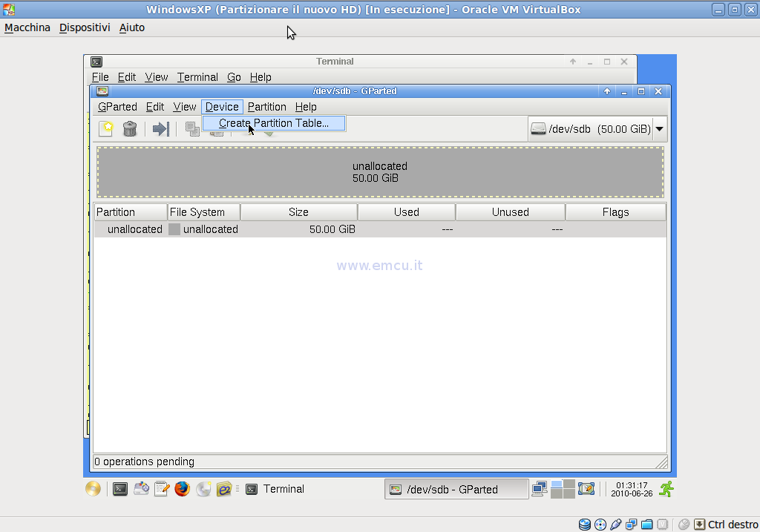Click VirtualBox virtualization chip indicator
760x532 pixels.
[663, 525]
